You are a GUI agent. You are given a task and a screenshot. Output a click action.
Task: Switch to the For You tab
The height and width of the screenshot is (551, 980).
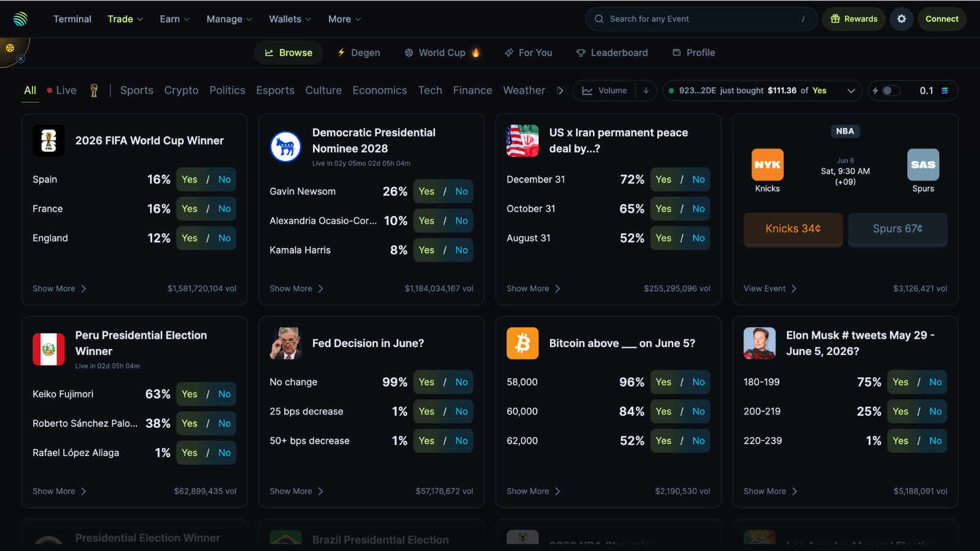[x=529, y=53]
